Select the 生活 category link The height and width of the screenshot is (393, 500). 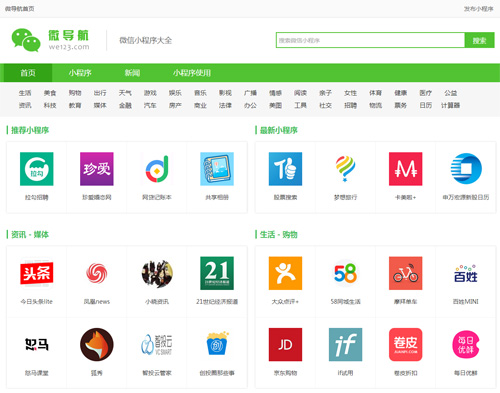click(x=25, y=93)
